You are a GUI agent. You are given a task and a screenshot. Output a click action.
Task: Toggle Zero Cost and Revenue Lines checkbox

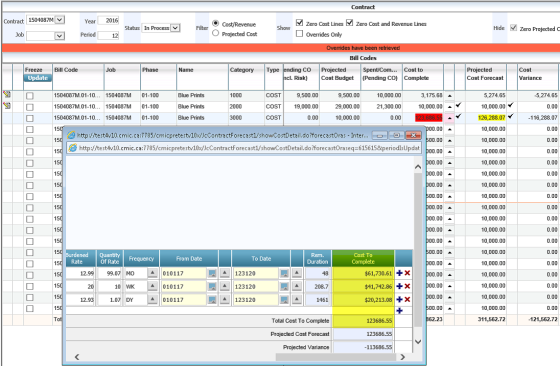[349, 23]
